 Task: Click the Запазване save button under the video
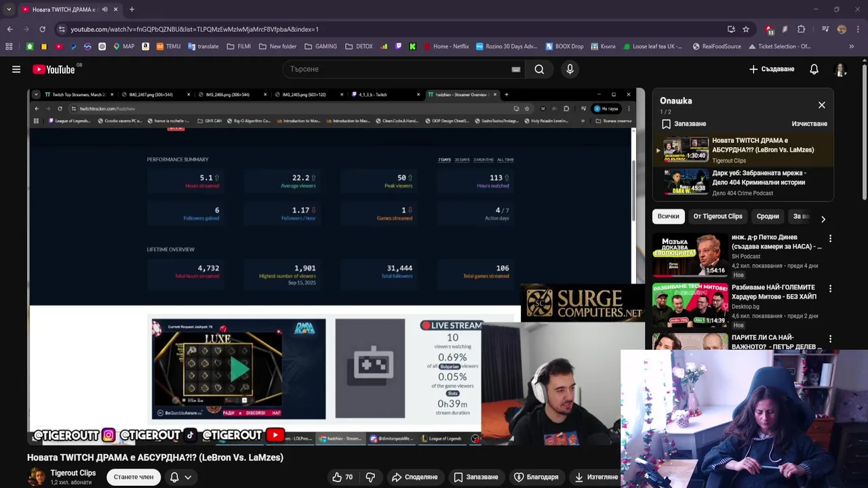[476, 477]
